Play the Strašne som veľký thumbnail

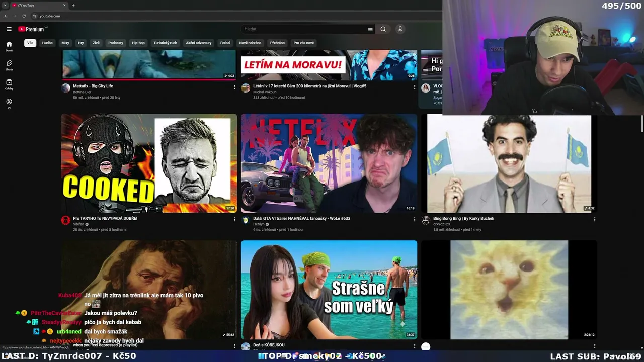tap(329, 290)
